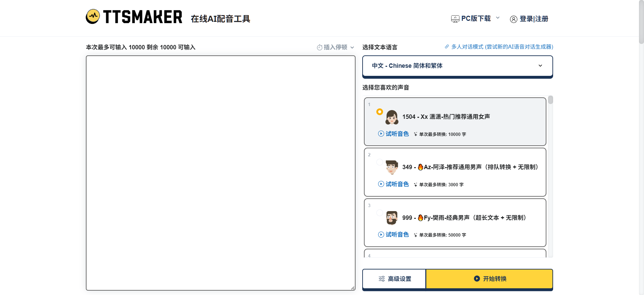Open the 登录|注册 login page

[534, 19]
